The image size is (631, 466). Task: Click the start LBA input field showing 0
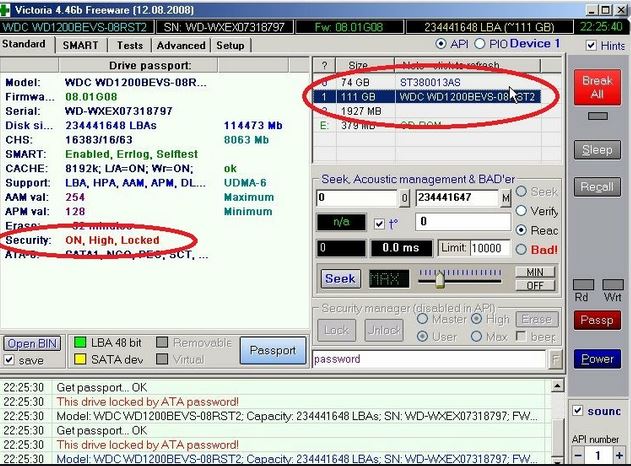coord(357,198)
